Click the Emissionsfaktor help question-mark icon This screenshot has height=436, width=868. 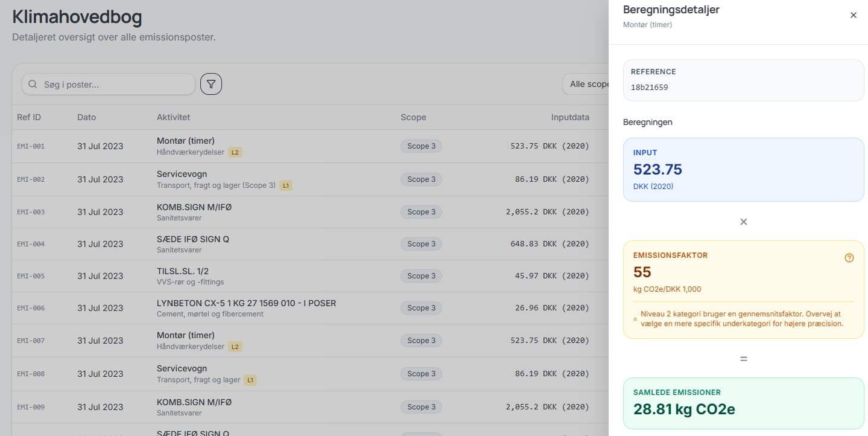pos(849,258)
